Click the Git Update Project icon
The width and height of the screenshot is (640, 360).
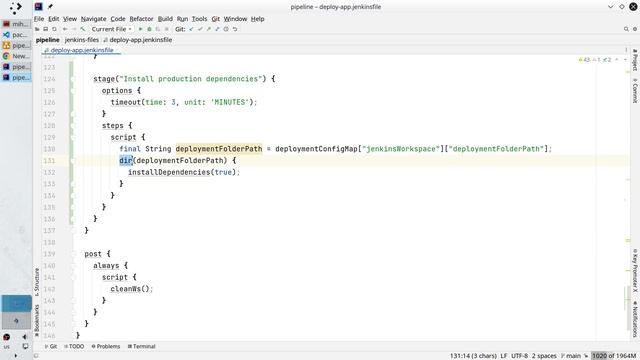point(191,29)
